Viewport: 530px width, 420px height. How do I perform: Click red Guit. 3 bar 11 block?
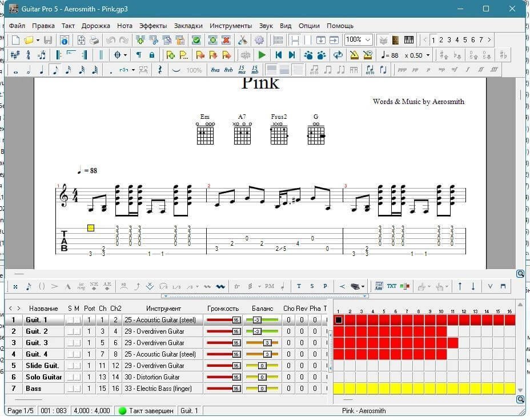click(453, 343)
